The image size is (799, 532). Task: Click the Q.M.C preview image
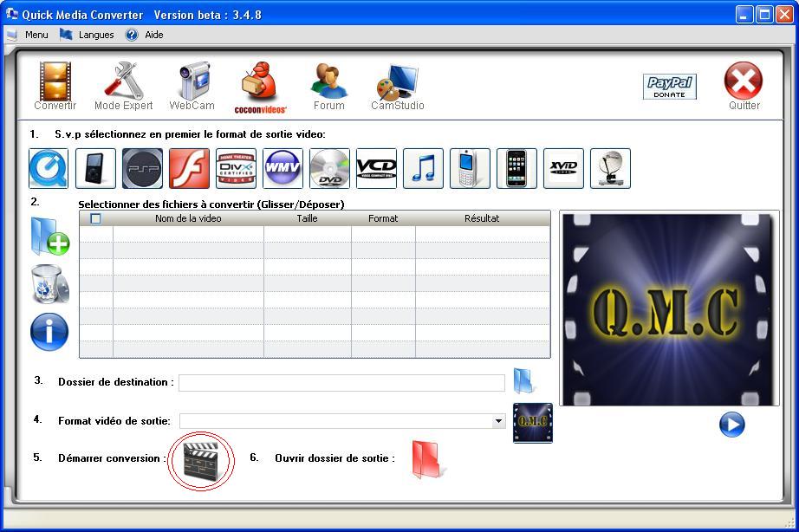[669, 308]
